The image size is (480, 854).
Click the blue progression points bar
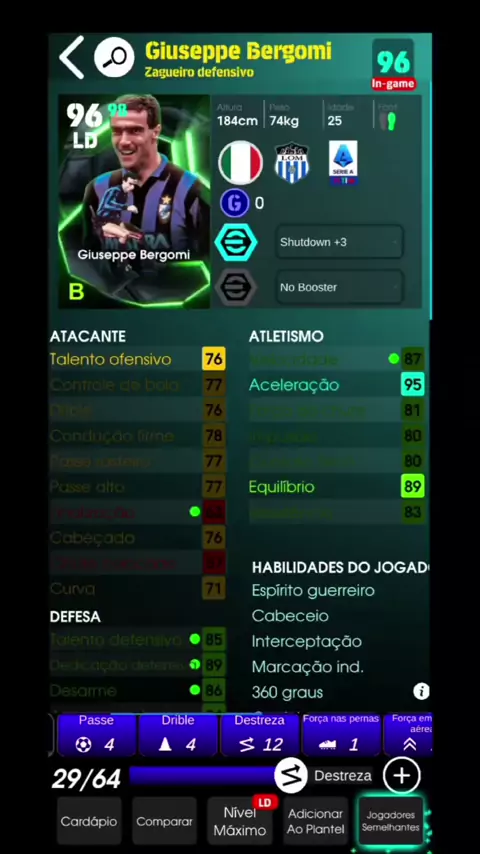[203, 776]
